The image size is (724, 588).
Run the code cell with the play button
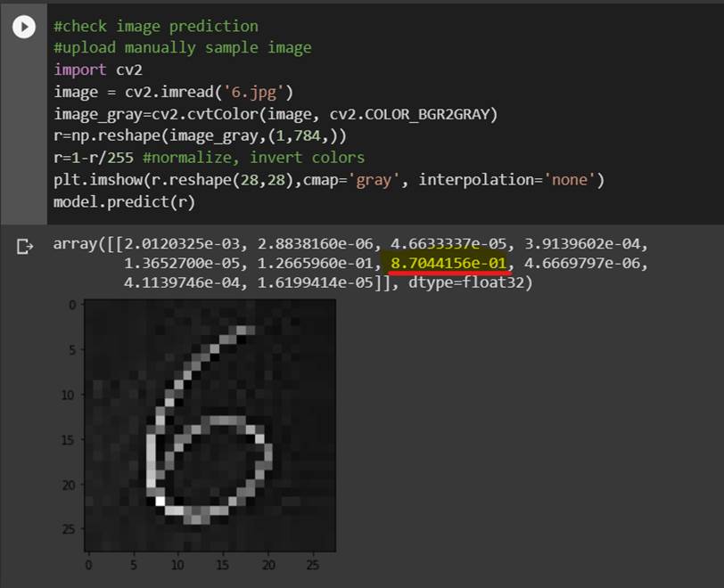(x=24, y=28)
